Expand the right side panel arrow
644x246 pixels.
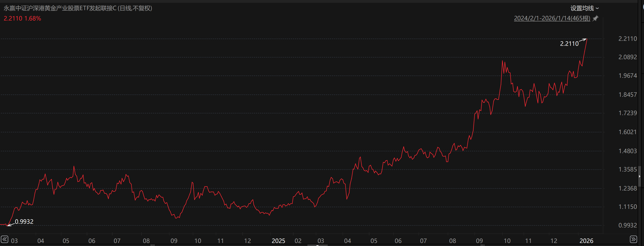point(639,176)
